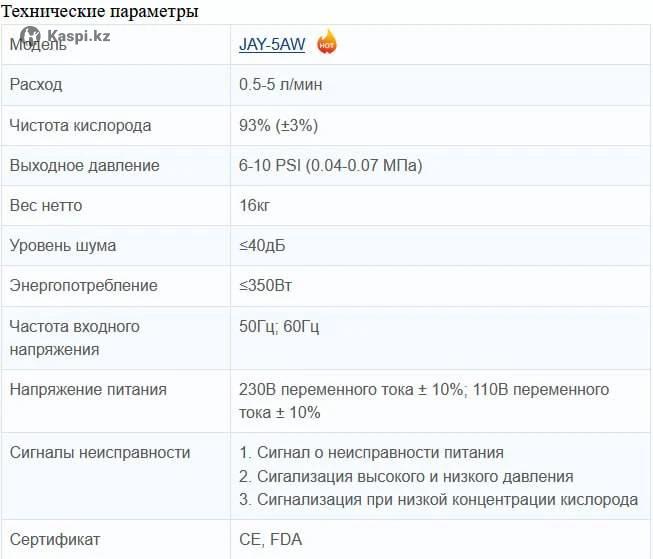Screen dimensions: 653x559
Task: Click the "Технические параметры" heading
Action: coord(99,12)
